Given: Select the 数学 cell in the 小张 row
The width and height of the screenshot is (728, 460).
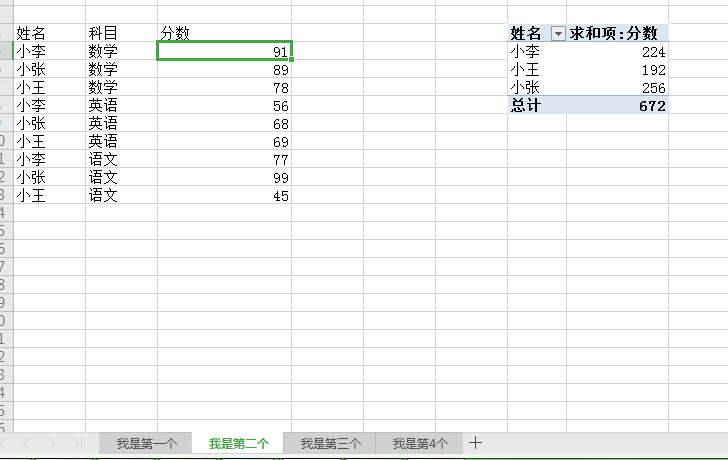Looking at the screenshot, I should pyautogui.click(x=122, y=69).
